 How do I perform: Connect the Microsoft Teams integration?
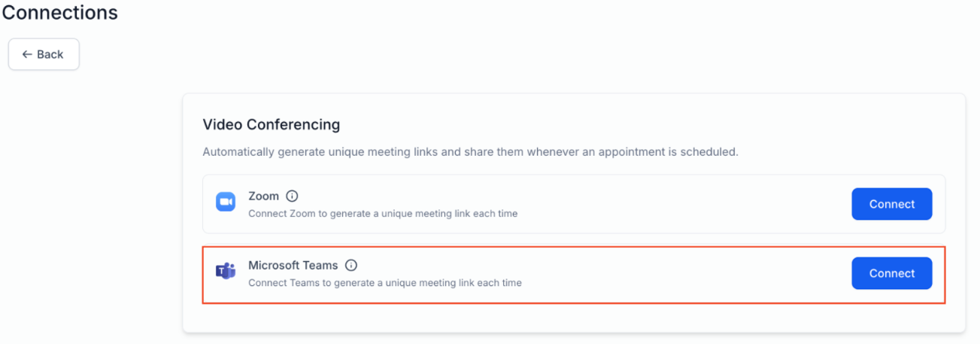(892, 273)
